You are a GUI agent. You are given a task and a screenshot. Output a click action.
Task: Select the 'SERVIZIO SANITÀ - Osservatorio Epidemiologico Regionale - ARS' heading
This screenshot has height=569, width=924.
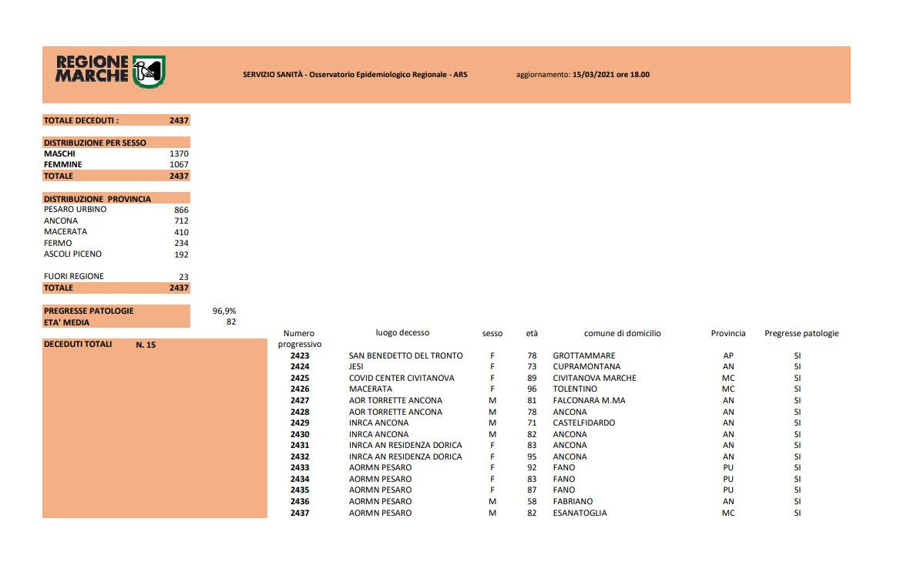(x=354, y=75)
